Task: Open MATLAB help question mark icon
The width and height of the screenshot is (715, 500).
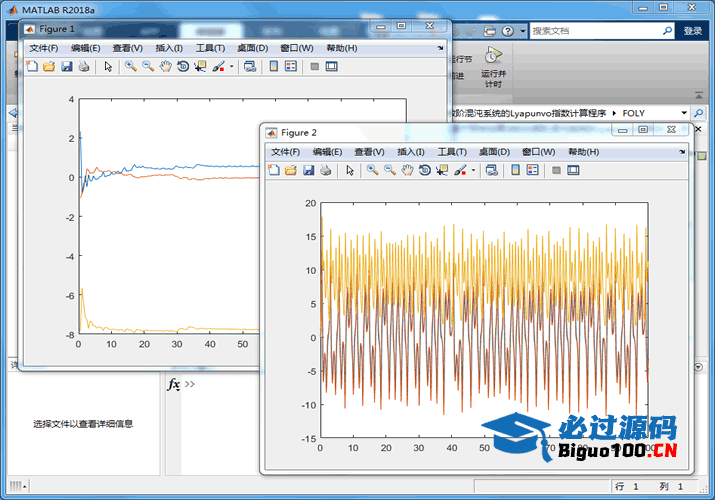Action: (x=508, y=31)
